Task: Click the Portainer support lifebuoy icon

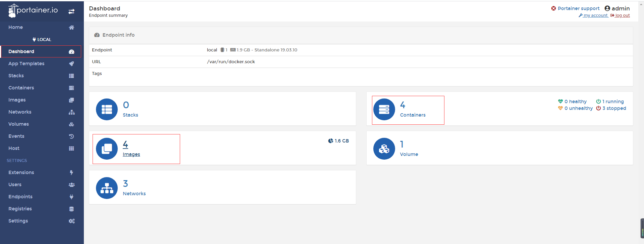Action: coord(553,8)
